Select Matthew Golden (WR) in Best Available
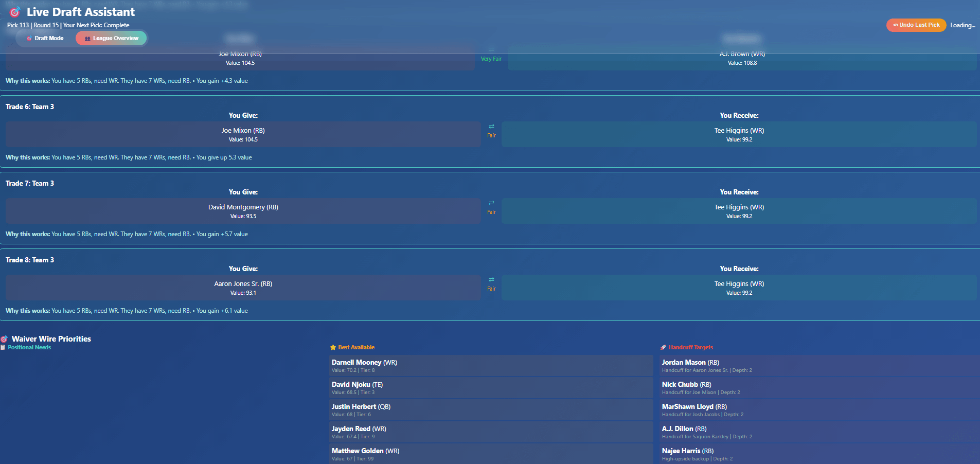Screen dimensions: 980x464 tap(491, 454)
